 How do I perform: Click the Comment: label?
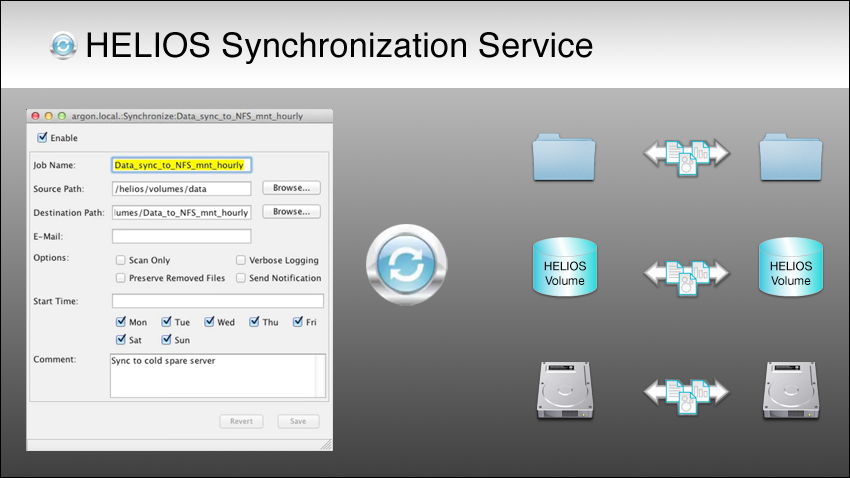[55, 359]
